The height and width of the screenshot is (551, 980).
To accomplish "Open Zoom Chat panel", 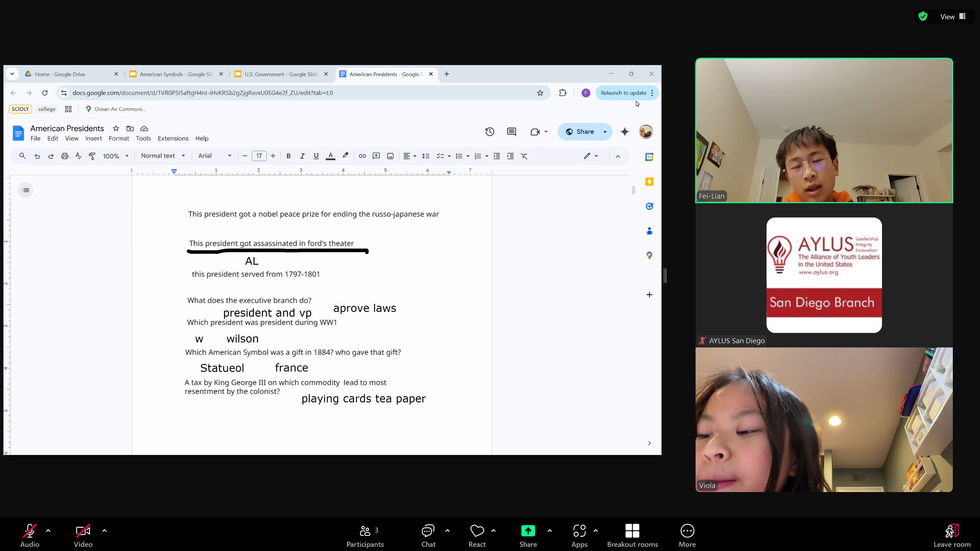I will 428,535.
